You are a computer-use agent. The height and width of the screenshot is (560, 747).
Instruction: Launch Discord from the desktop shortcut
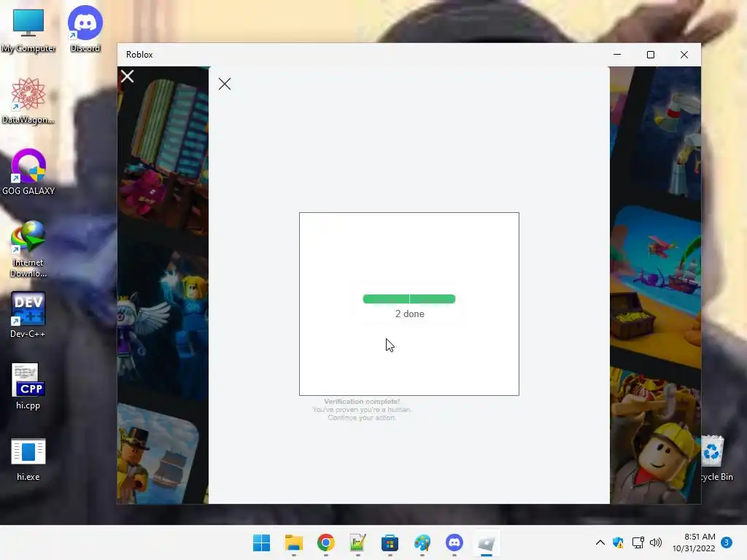85,28
